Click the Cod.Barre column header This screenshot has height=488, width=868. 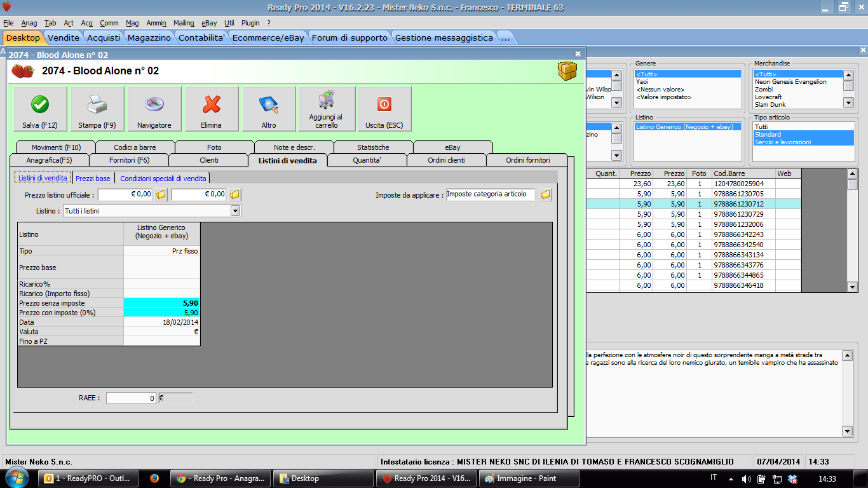743,173
